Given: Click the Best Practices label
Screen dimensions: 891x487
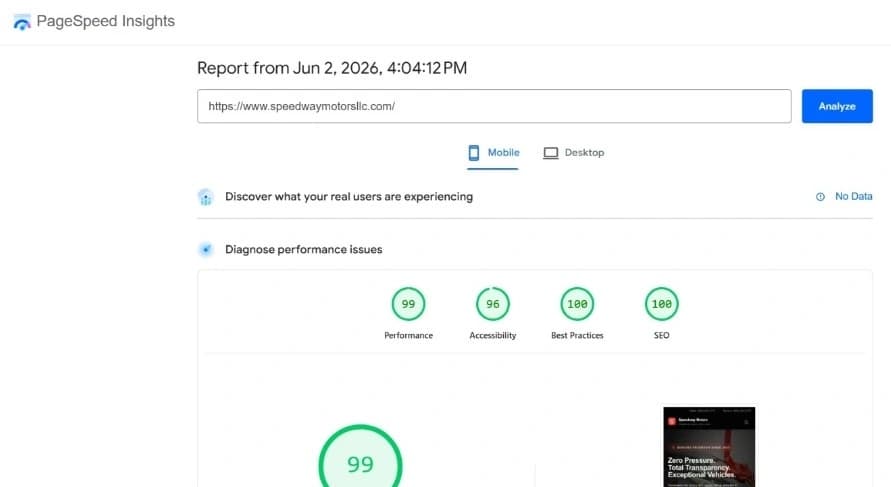Looking at the screenshot, I should click(x=577, y=335).
